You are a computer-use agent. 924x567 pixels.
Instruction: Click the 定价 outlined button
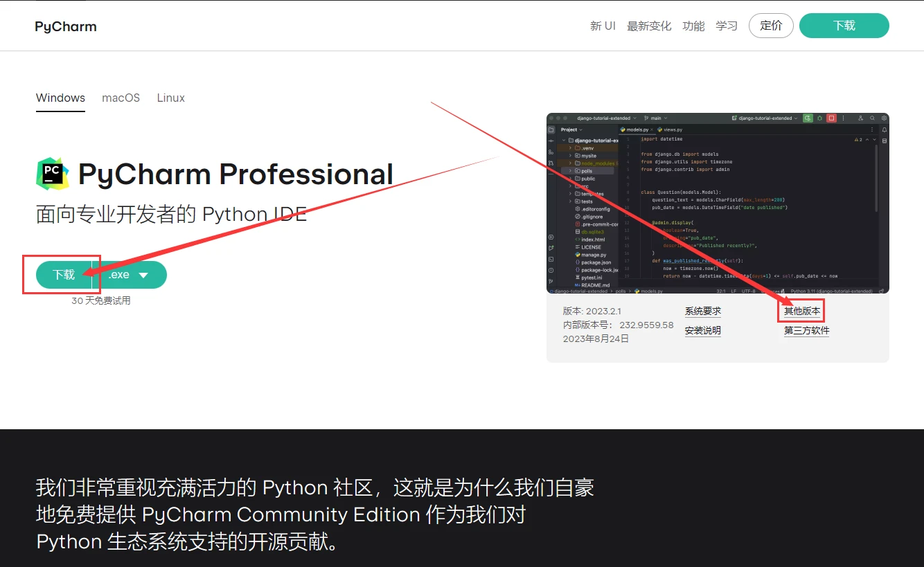click(x=771, y=26)
